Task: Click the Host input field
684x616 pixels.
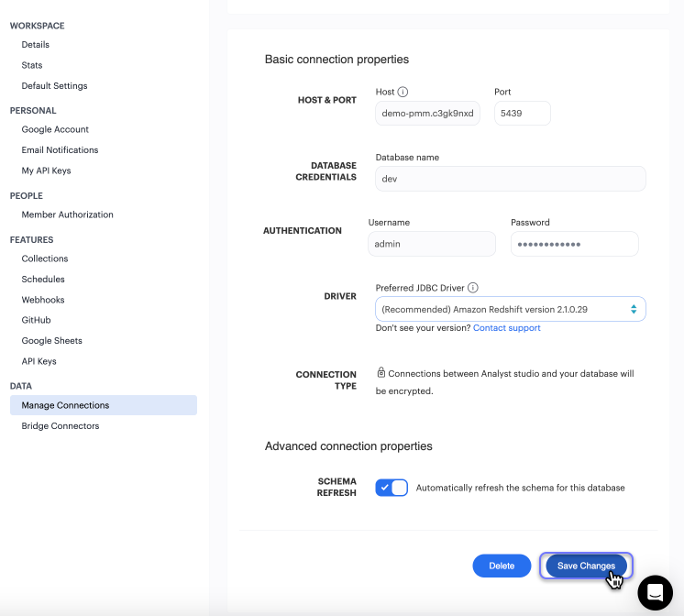Action: coord(427,113)
